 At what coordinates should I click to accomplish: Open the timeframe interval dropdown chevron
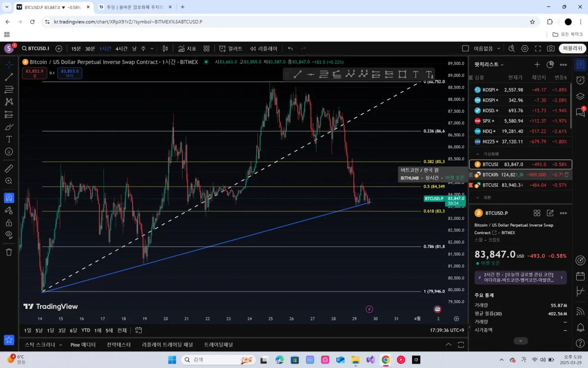152,49
